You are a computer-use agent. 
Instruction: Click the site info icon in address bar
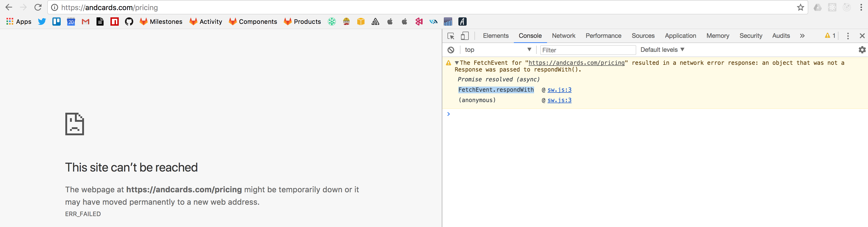coord(55,8)
